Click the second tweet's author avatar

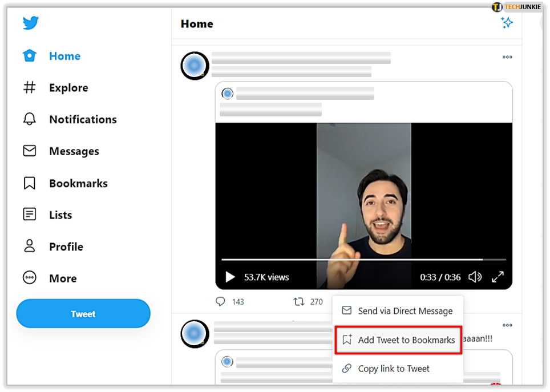pyautogui.click(x=195, y=334)
